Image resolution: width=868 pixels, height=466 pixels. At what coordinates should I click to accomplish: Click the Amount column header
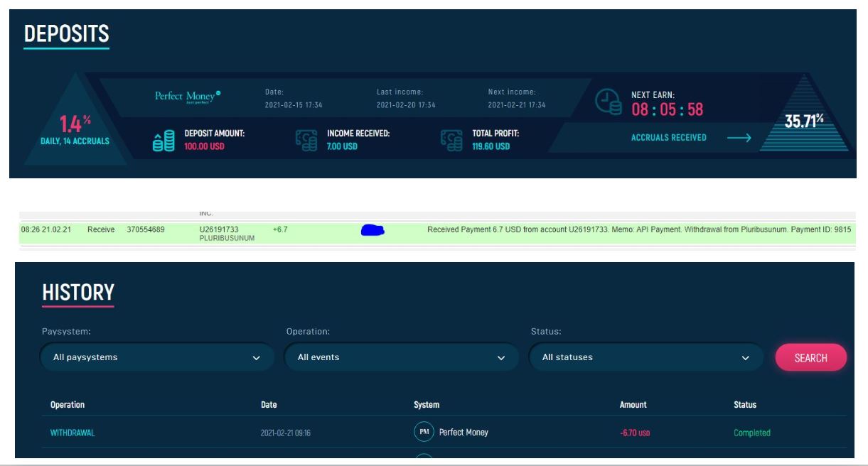pyautogui.click(x=633, y=405)
